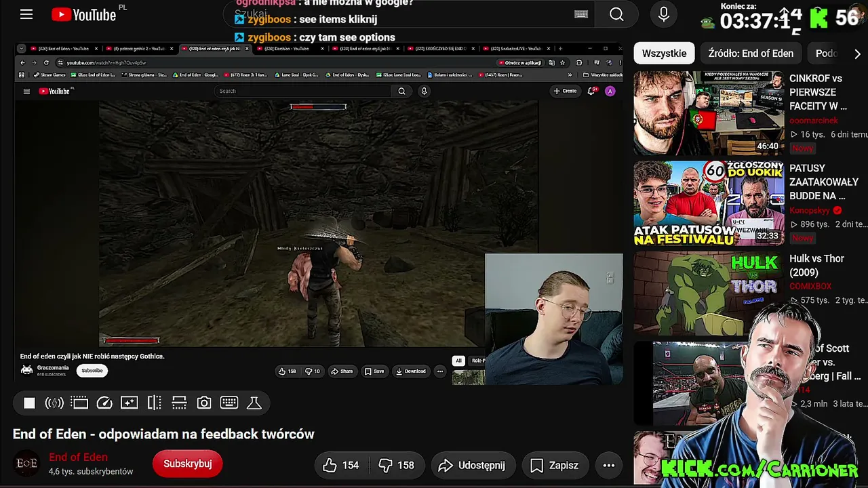The image size is (868, 488).
Task: Switch to the Elaethian - YouTube browser tab
Action: click(x=290, y=49)
